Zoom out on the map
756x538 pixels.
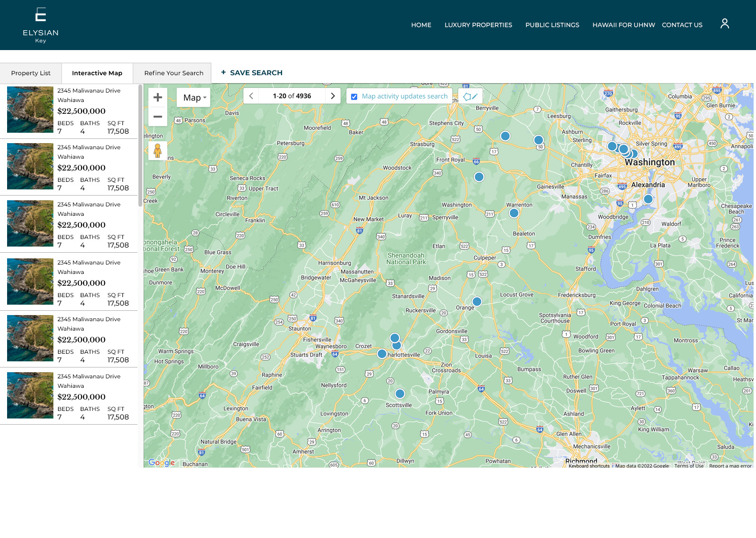pyautogui.click(x=158, y=117)
